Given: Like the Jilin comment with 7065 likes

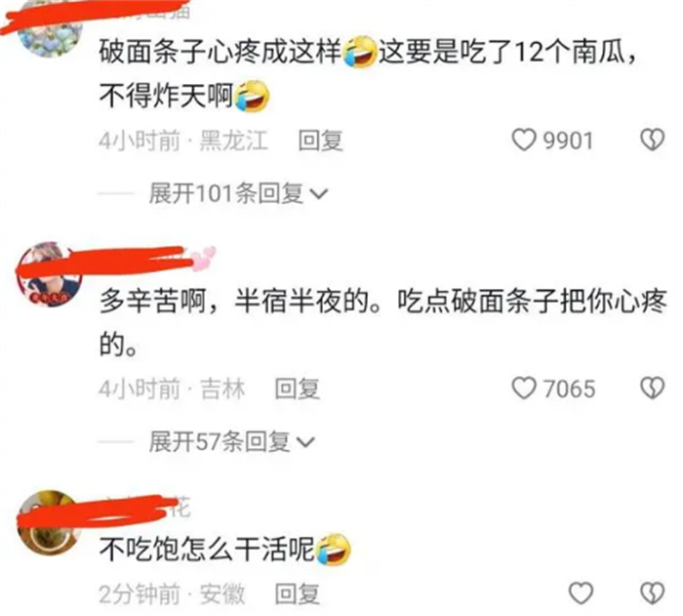Looking at the screenshot, I should pyautogui.click(x=523, y=388).
